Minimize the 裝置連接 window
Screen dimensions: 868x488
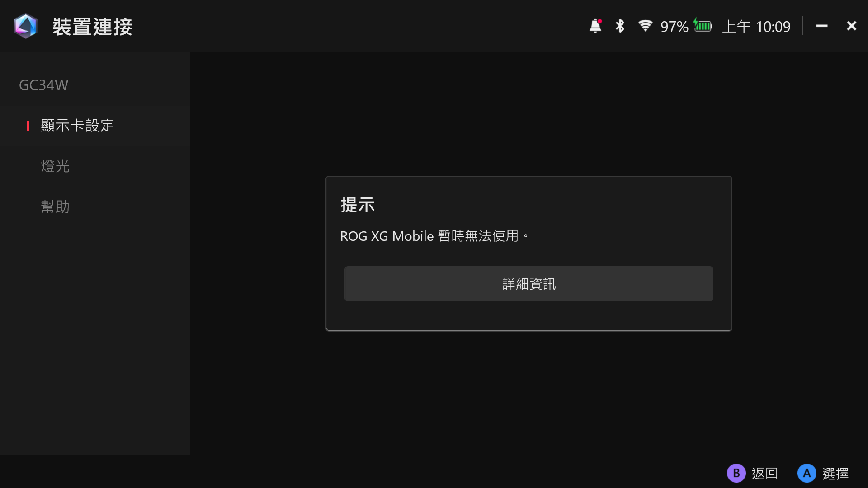pyautogui.click(x=821, y=26)
